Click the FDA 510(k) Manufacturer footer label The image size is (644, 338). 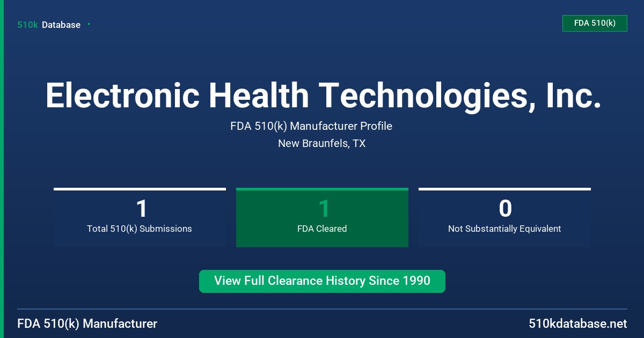87,324
